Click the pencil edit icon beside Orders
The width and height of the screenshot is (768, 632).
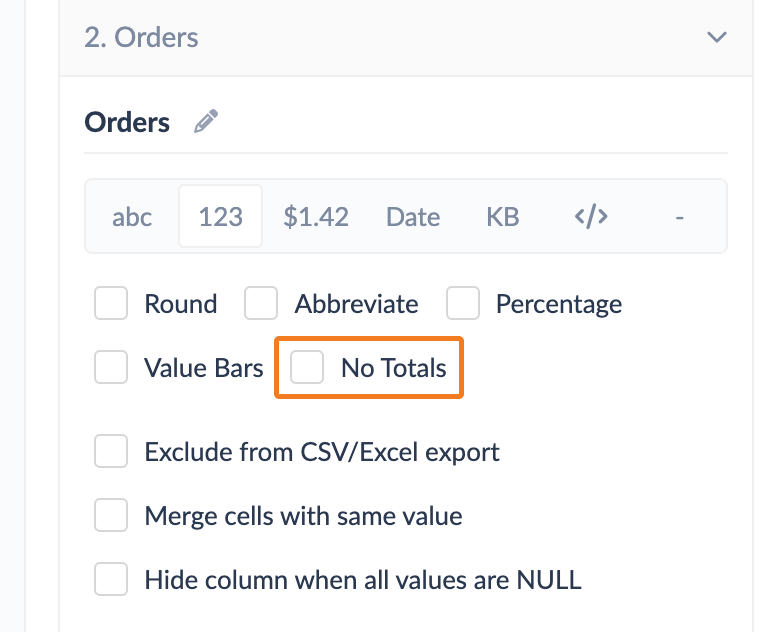(206, 121)
